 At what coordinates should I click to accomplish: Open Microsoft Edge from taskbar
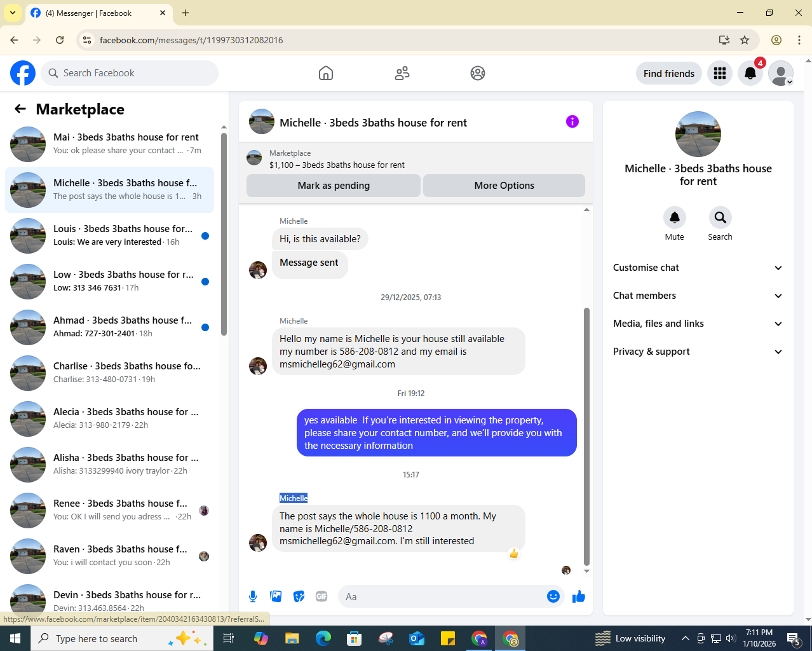pyautogui.click(x=323, y=638)
